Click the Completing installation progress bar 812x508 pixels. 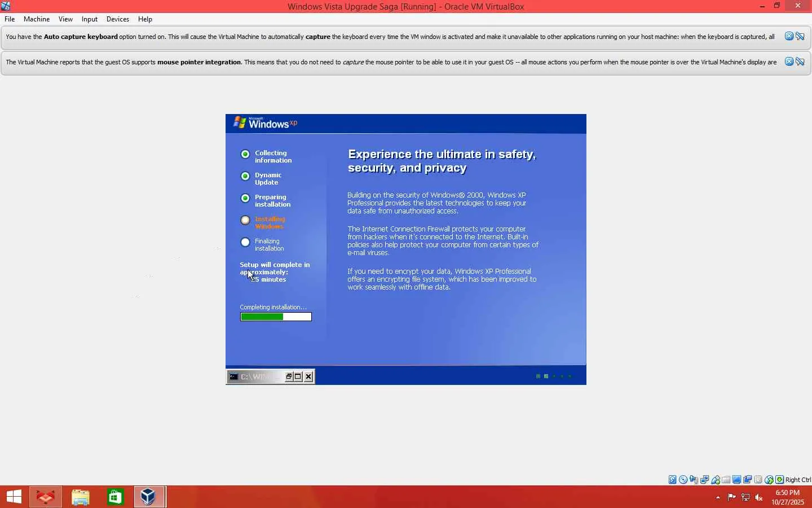tap(276, 317)
